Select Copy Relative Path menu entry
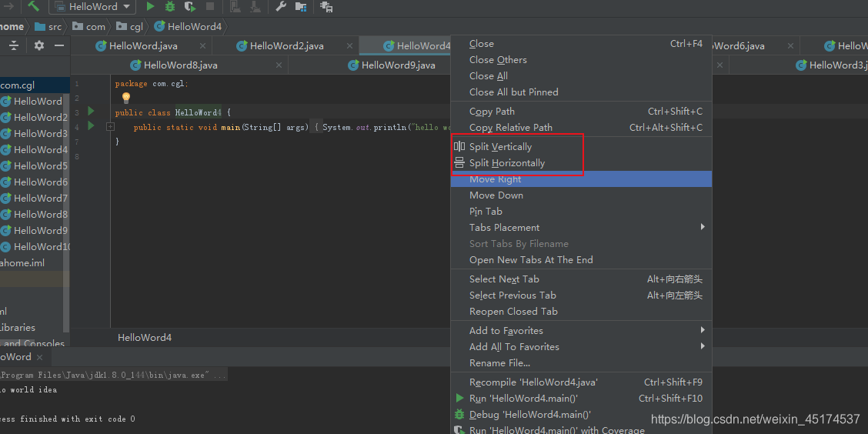Viewport: 868px width, 434px height. click(x=581, y=127)
